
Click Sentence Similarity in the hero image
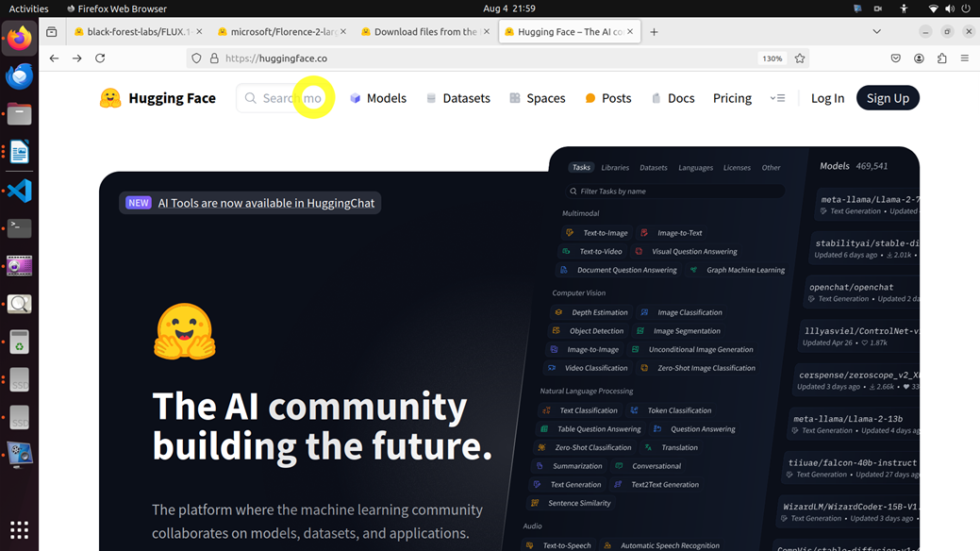tap(572, 503)
